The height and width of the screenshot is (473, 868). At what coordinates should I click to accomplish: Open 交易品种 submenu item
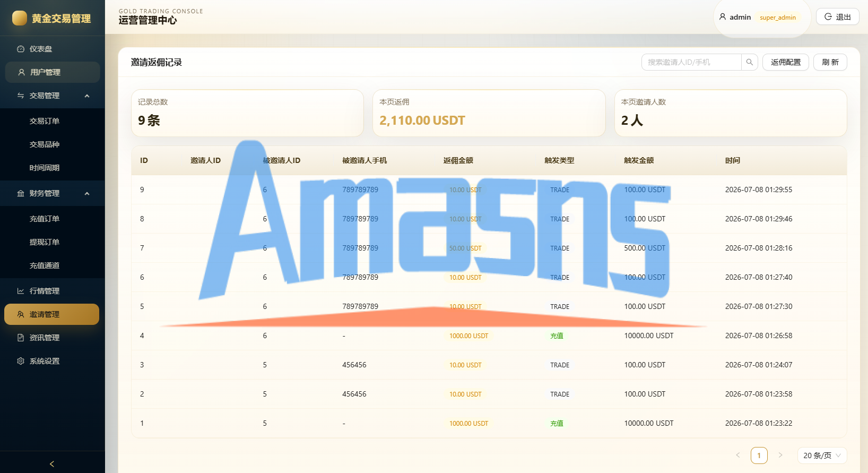pos(53,144)
